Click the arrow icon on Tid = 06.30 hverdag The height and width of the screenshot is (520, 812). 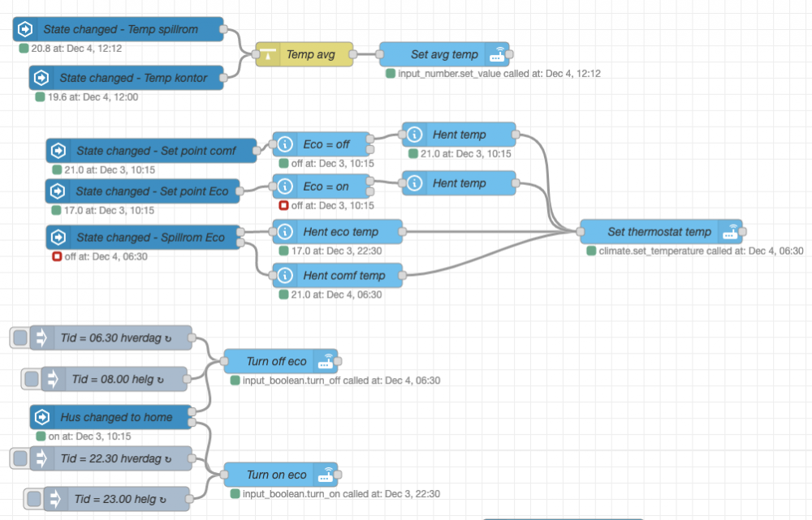(x=41, y=337)
